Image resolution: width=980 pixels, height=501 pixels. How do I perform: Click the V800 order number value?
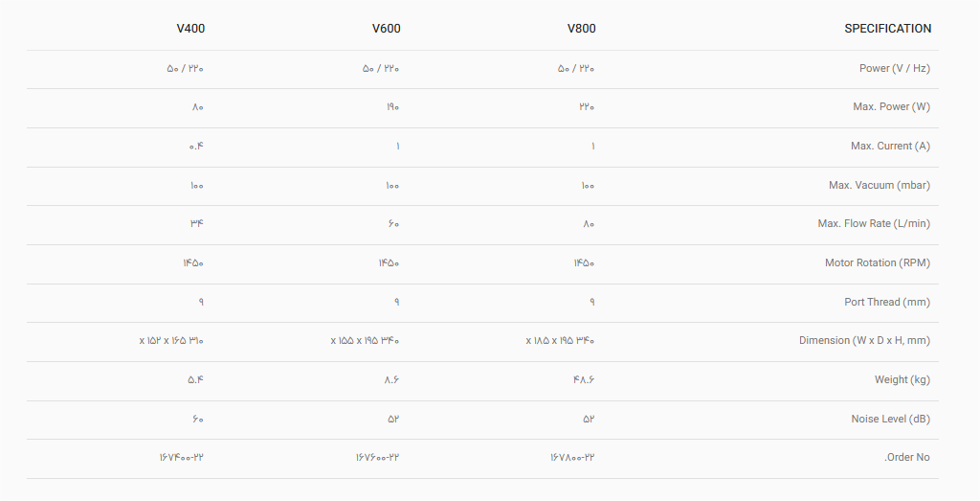point(572,457)
